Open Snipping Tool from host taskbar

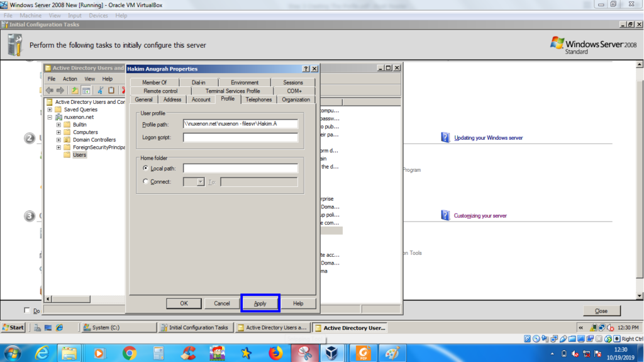305,353
